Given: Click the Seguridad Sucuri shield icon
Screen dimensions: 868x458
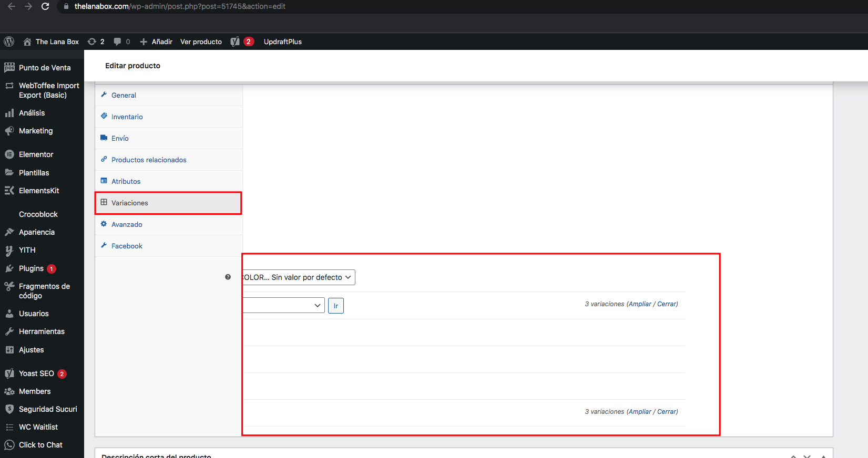Looking at the screenshot, I should click(x=9, y=409).
